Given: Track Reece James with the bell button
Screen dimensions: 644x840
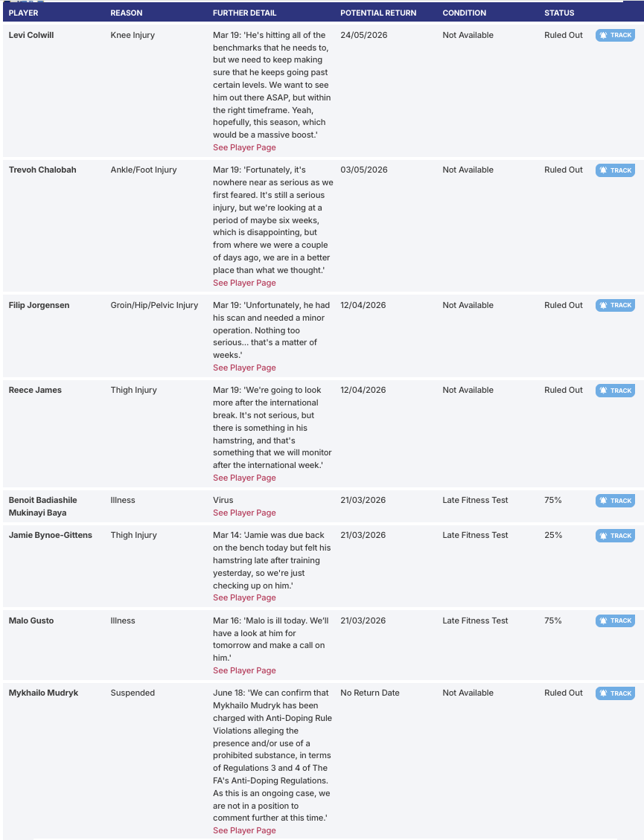Looking at the screenshot, I should point(615,391).
